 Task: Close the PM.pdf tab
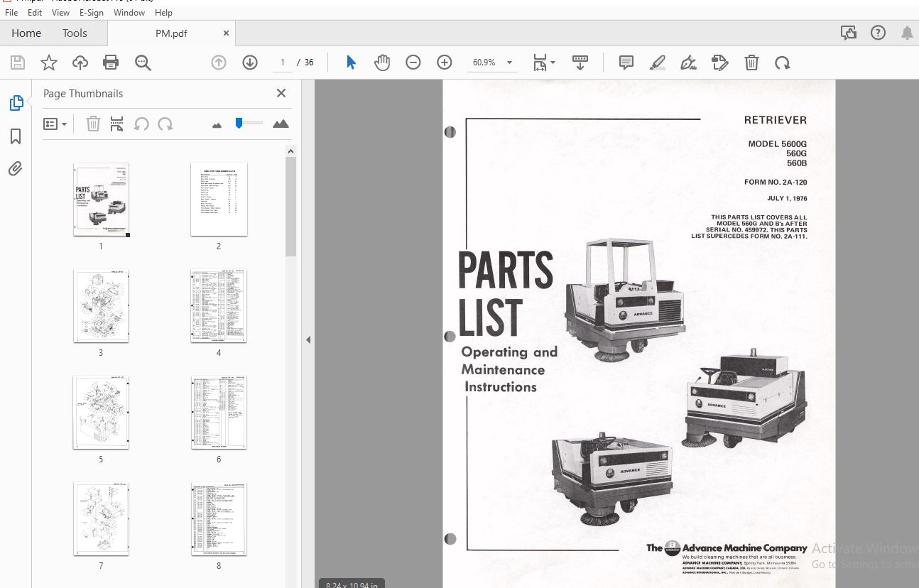coord(226,33)
